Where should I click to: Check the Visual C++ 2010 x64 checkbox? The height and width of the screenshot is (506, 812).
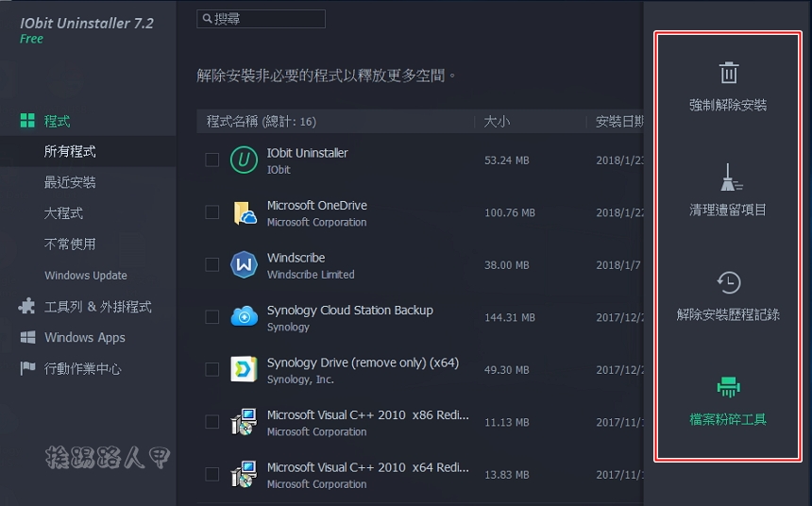(x=211, y=474)
